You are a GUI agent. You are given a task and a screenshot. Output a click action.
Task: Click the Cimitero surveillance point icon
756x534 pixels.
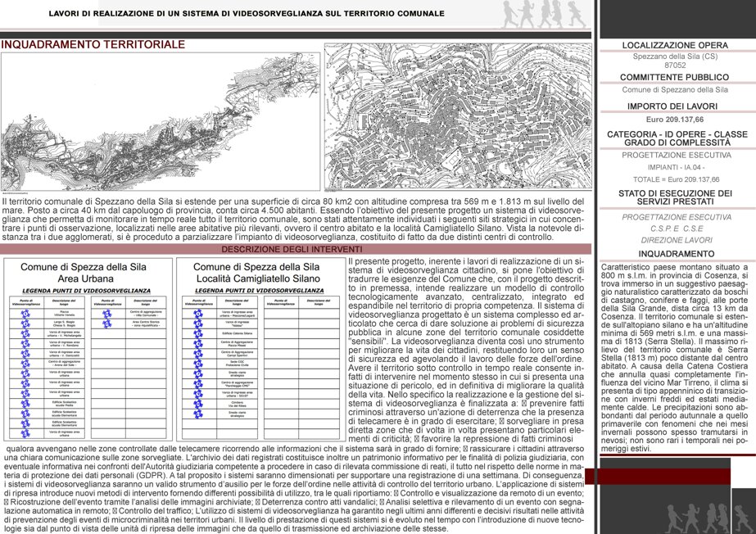[x=197, y=403]
